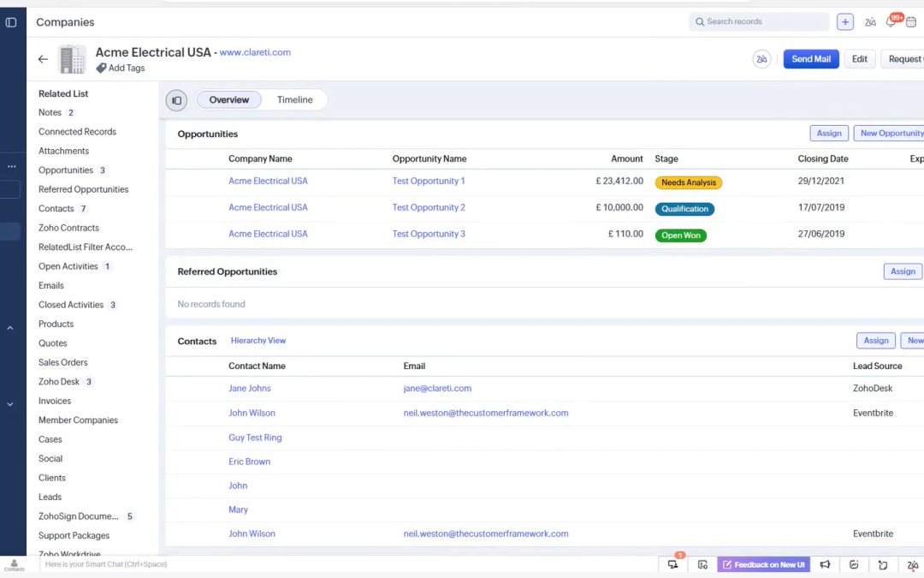Click the Edit button
This screenshot has height=578, width=924.
[859, 59]
